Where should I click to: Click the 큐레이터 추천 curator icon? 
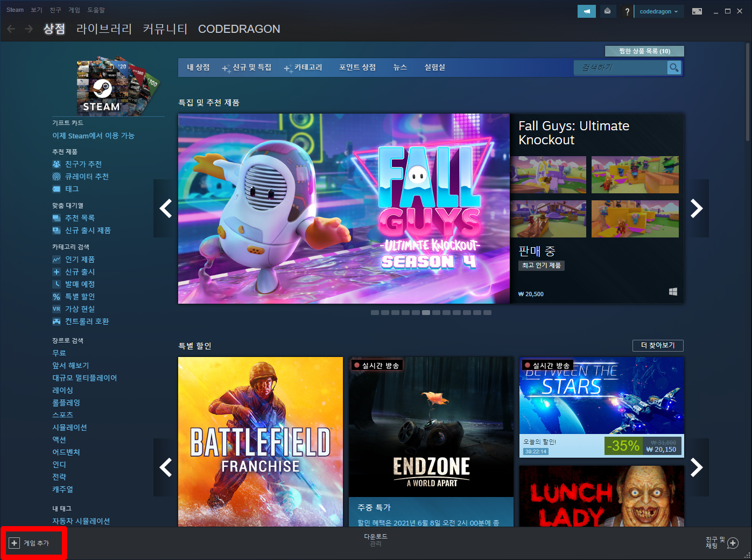pyautogui.click(x=57, y=177)
